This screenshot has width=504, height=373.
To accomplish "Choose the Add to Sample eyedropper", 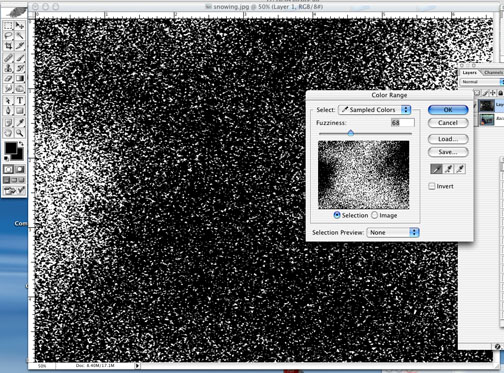I will [x=448, y=169].
